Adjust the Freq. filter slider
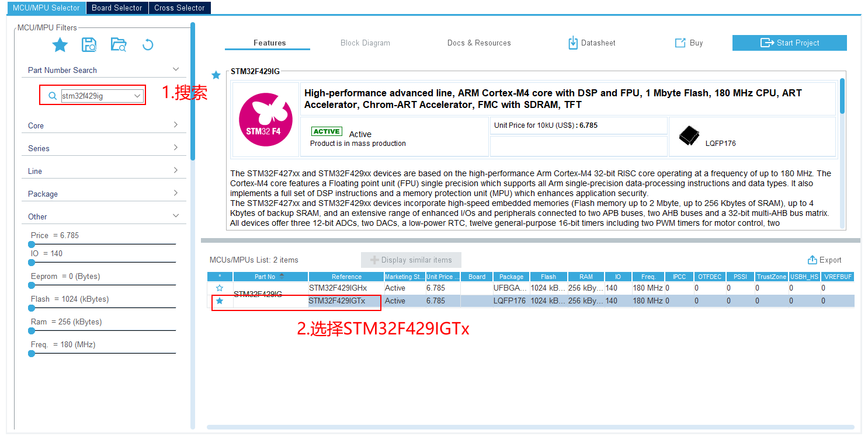This screenshot has height=440, width=868. pos(32,354)
